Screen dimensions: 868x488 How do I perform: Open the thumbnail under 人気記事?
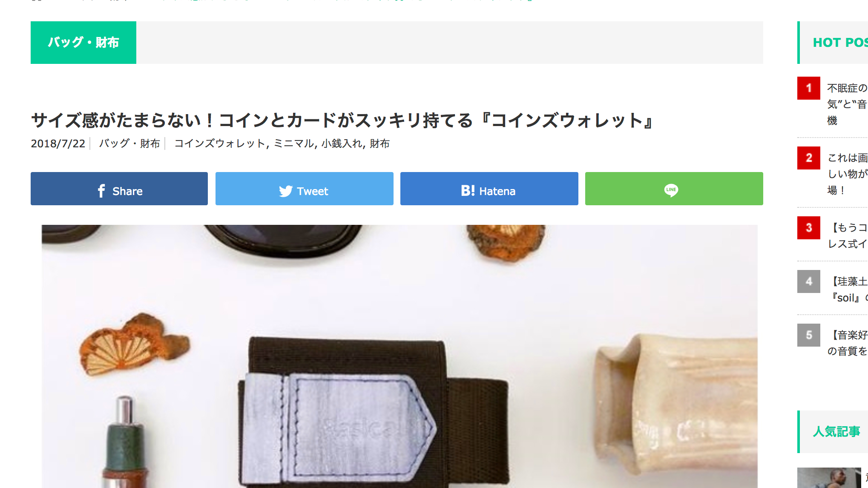point(829,478)
